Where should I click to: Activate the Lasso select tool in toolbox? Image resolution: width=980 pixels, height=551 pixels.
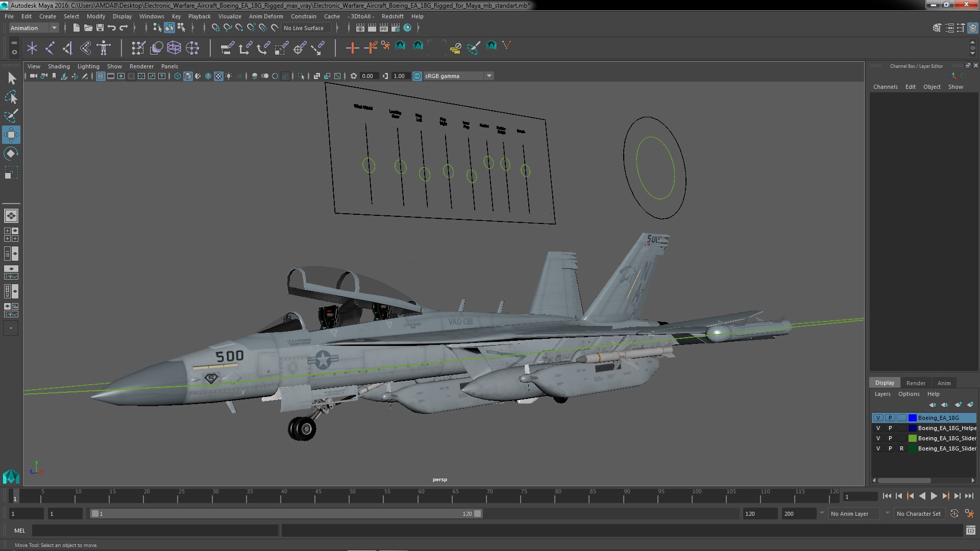tap(11, 97)
